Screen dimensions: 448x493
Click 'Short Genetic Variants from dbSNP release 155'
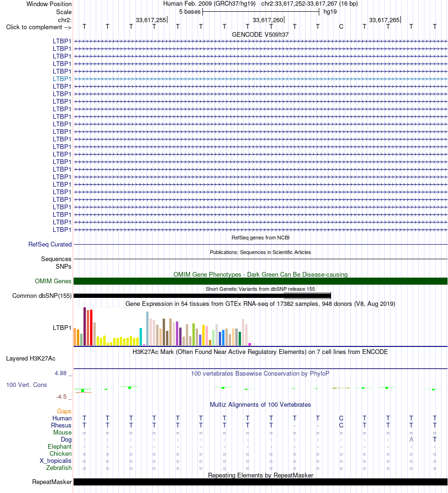point(260,289)
